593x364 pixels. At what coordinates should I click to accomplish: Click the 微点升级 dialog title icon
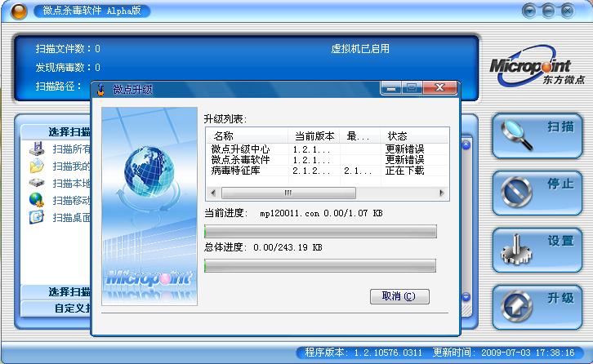point(100,90)
